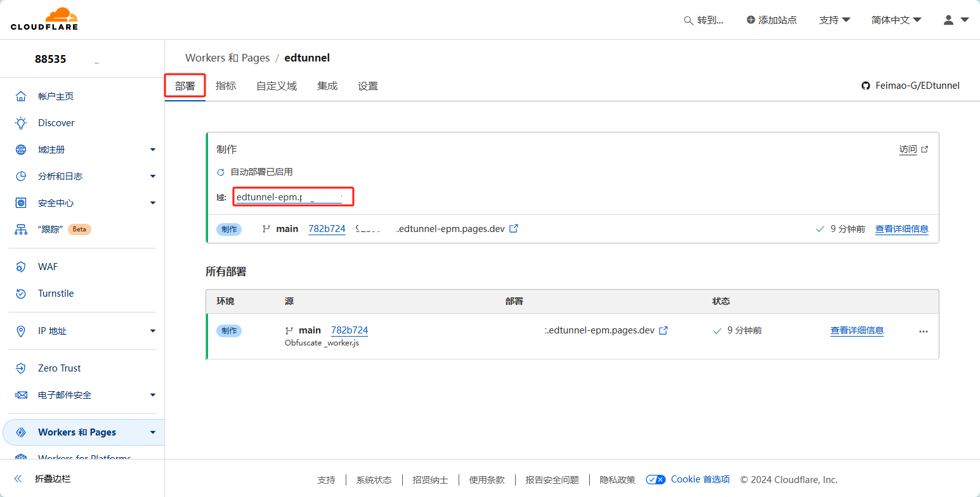980x497 pixels.
Task: Open the 系统状态 footer link
Action: (374, 480)
